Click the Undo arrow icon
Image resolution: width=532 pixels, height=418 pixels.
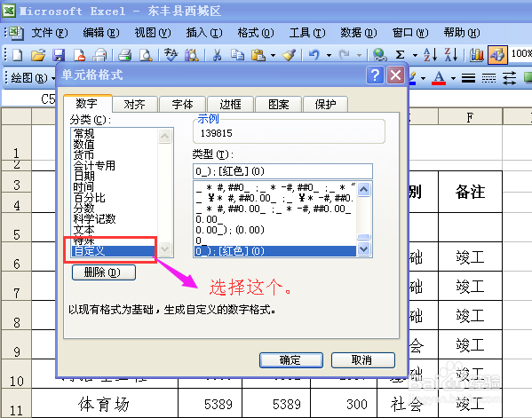(314, 55)
